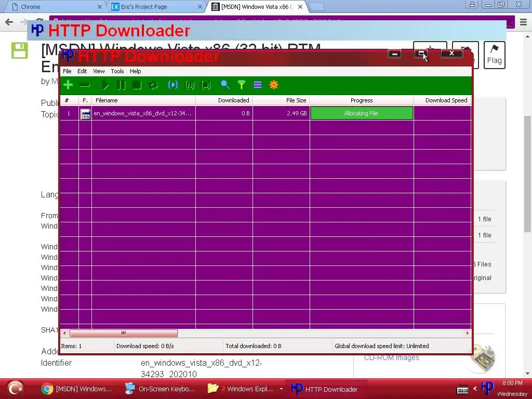
Task: Open the File menu in HTTP Downloader
Action: (67, 71)
